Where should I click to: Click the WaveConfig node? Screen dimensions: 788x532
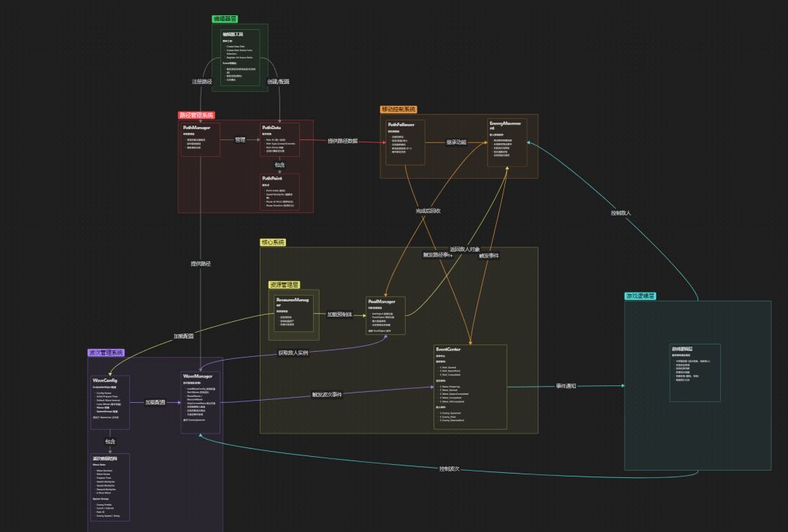point(110,402)
